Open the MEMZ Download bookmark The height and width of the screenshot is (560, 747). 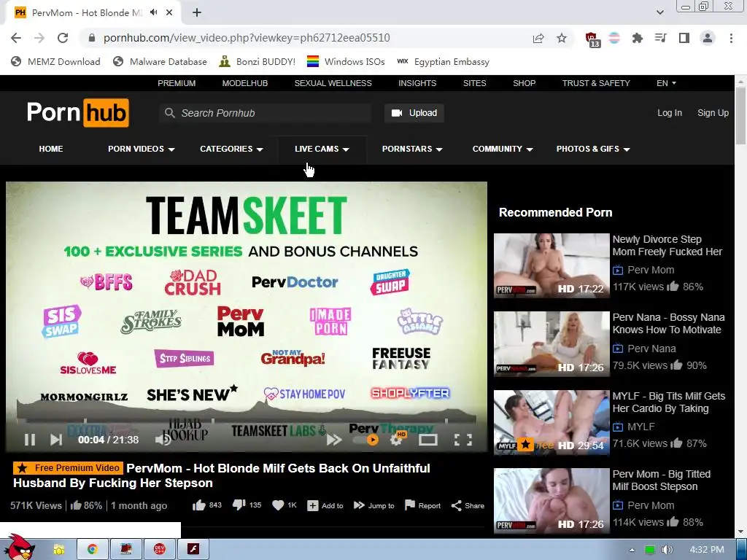coord(55,61)
